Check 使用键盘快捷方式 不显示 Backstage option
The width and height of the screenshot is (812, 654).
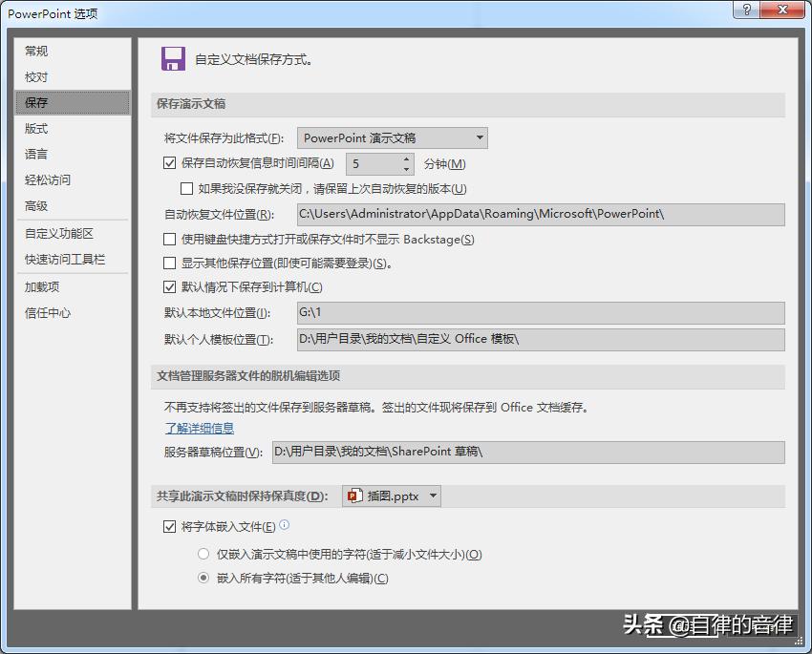(169, 239)
